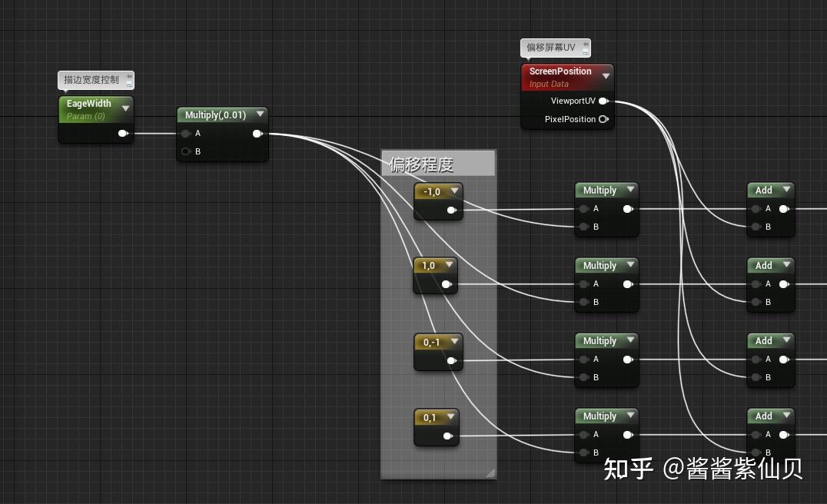Click the output pin of the top Multiply node
Image resolution: width=827 pixels, height=504 pixels.
pyautogui.click(x=628, y=208)
